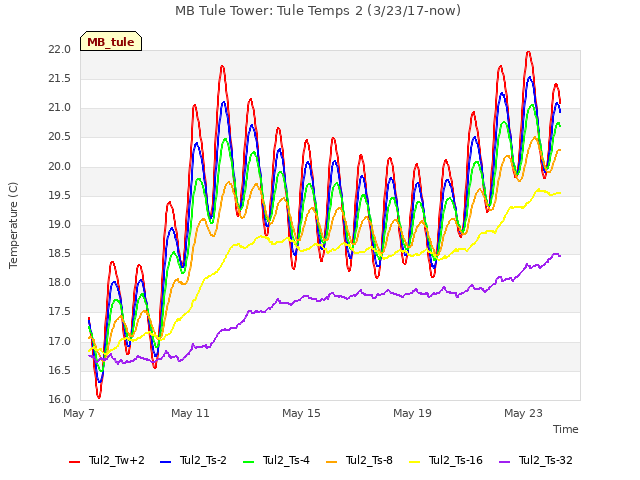Screen dimensions: 640x480
Task: Click the Tul2_Tw+2 legend entry
Action: coord(107,460)
